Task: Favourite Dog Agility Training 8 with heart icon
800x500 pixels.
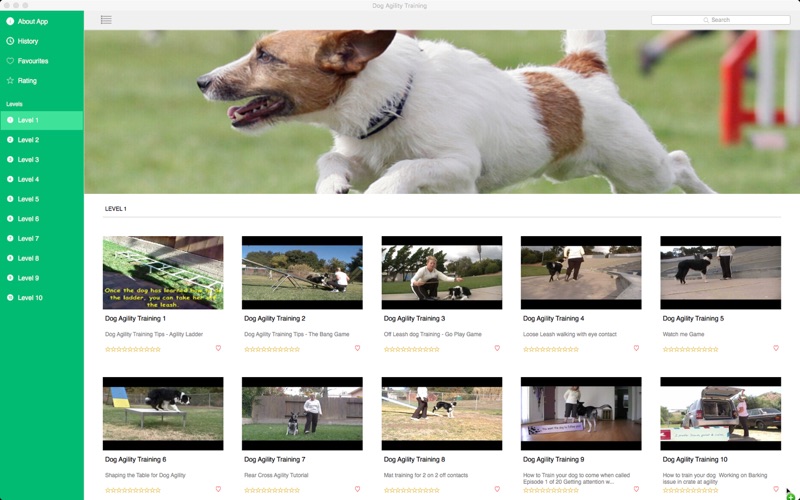Action: click(497, 489)
